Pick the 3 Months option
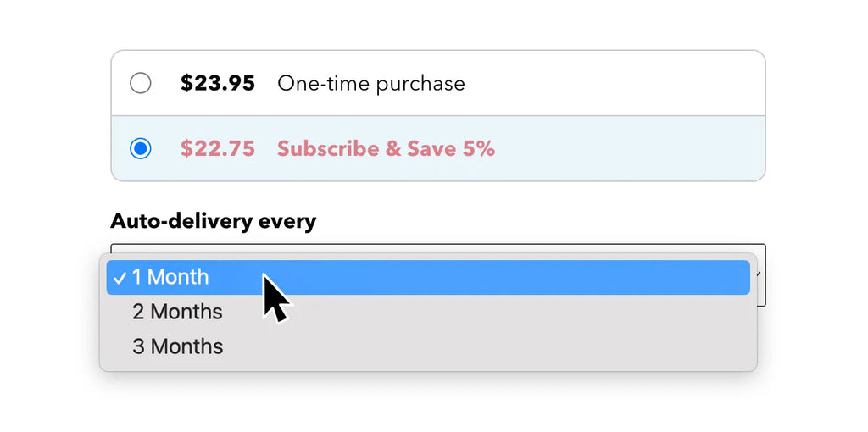868x432 pixels. (x=177, y=346)
